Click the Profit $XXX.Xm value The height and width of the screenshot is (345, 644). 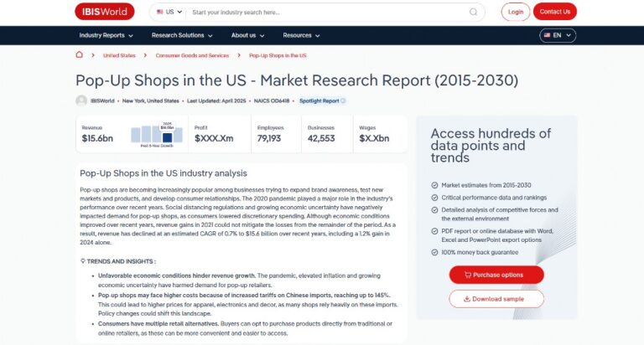[214, 139]
